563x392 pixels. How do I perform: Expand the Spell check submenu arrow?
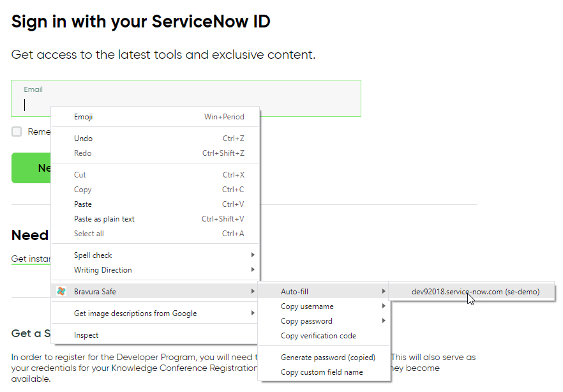point(253,255)
